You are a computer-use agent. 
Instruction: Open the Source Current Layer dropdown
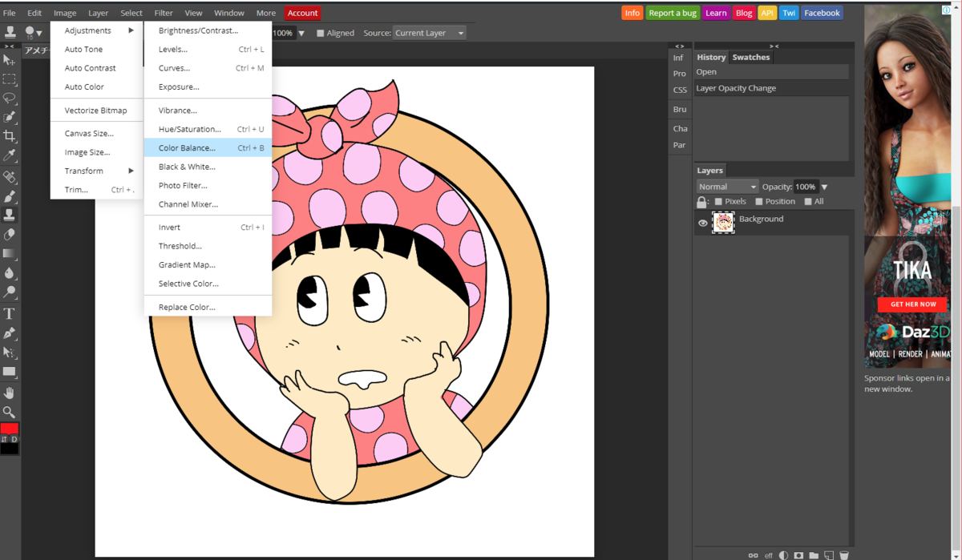point(430,34)
